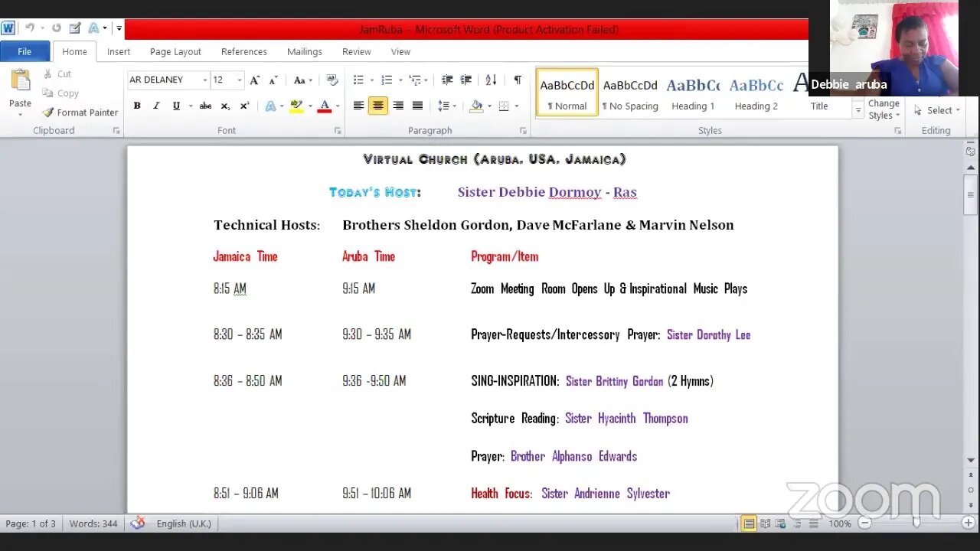Activate the Format Painter brush
The width and height of the screenshot is (980, 551).
80,112
